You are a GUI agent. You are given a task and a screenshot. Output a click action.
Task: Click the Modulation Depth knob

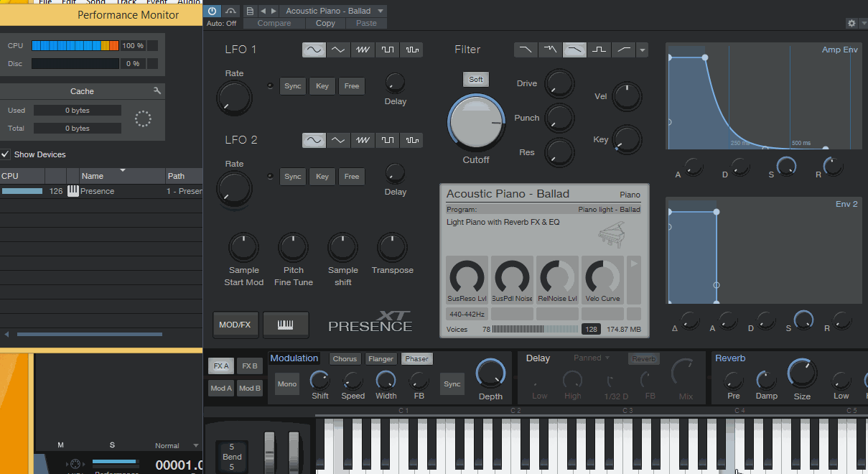point(491,373)
